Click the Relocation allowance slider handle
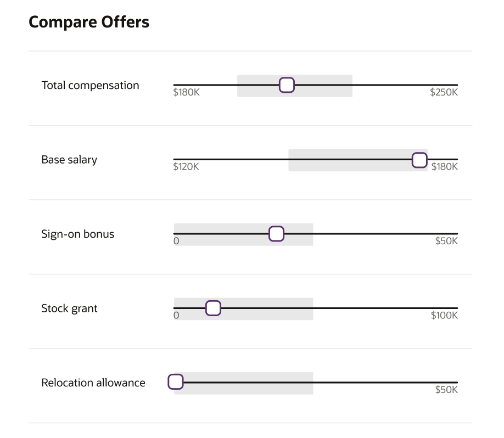 [x=176, y=381]
